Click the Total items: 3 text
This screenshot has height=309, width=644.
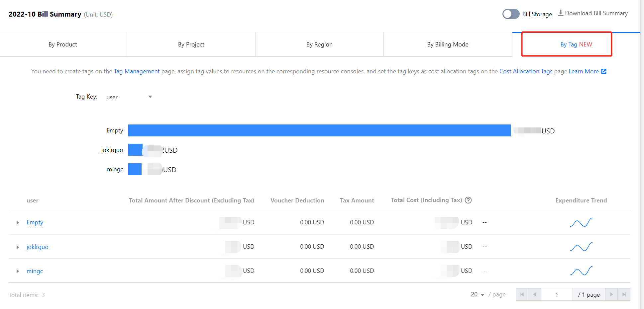click(x=27, y=295)
